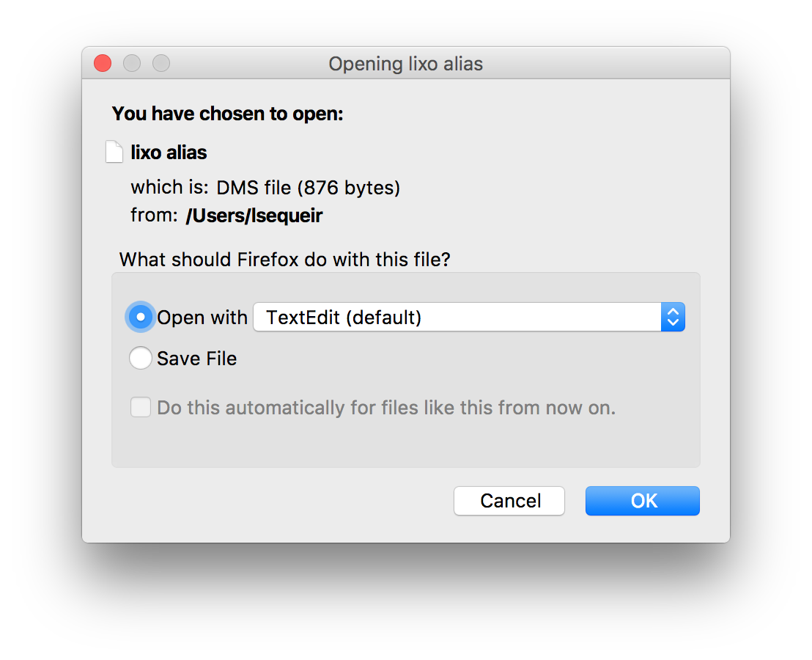Click the dialog title 'Opening lixo alias'
Viewport: 812px width, 660px height.
tap(405, 64)
